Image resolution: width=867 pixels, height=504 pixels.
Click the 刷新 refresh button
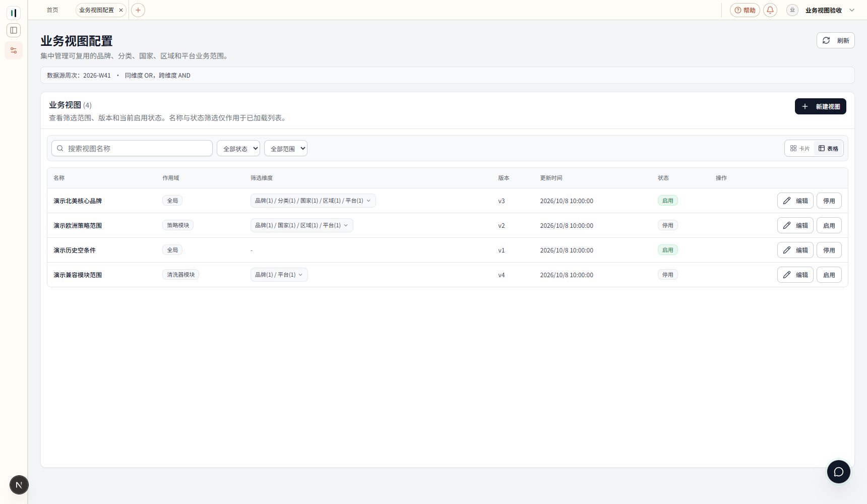click(835, 40)
